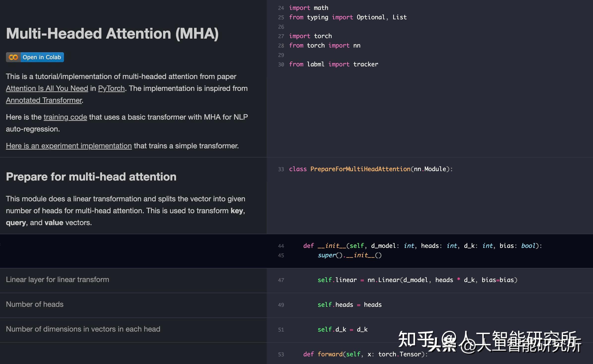This screenshot has width=593, height=364.
Task: Visit the Annotated Transformer link
Action: (44, 100)
